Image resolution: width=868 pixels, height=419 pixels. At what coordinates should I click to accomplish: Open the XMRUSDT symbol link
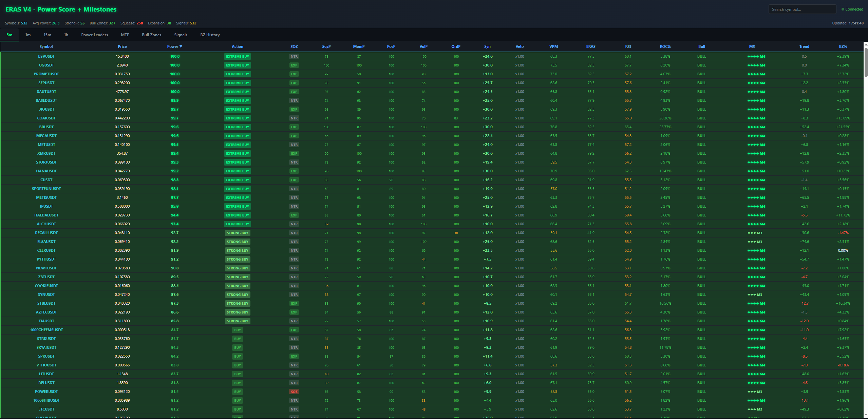[46, 154]
